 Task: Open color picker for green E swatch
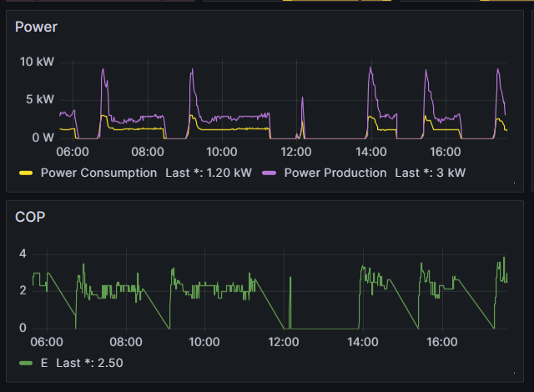26,363
